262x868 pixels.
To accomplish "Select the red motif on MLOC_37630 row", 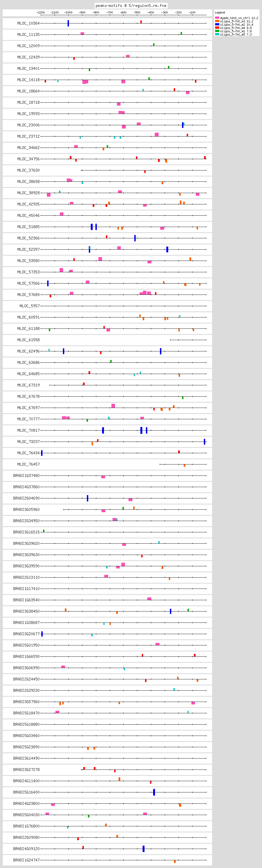I will 145,172.
